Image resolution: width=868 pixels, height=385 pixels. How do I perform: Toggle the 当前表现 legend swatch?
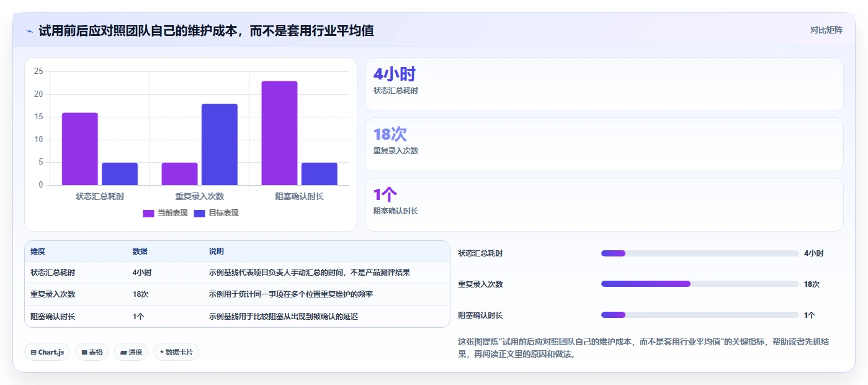tap(148, 213)
